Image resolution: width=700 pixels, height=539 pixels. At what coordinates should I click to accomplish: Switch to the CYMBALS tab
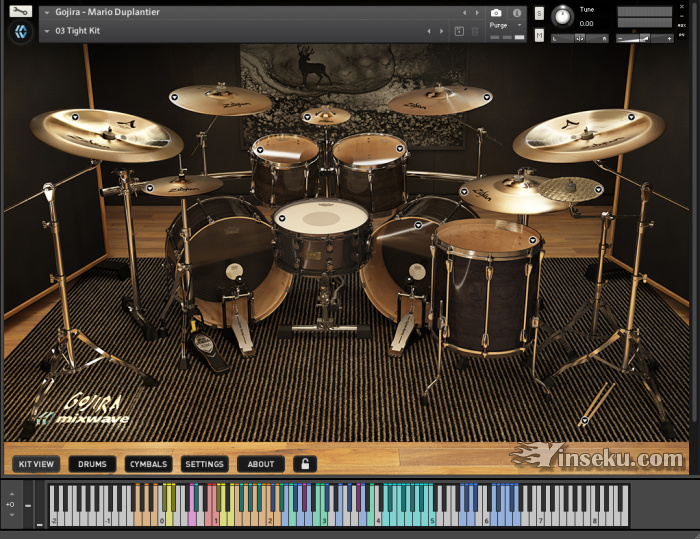pos(148,464)
